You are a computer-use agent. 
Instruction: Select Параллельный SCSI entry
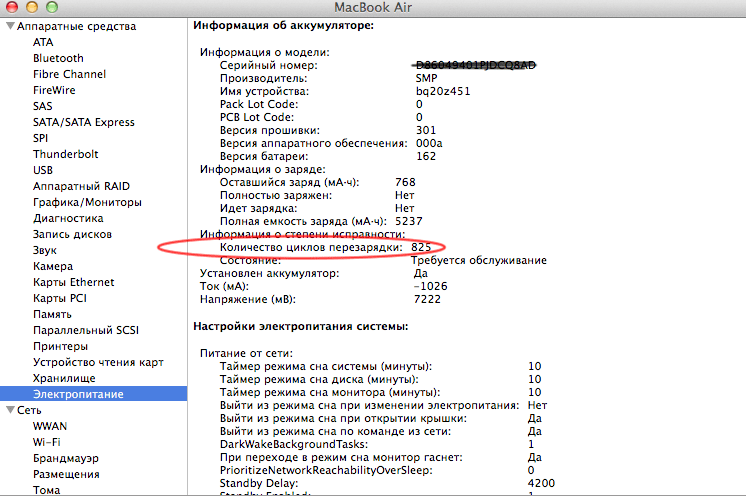click(x=86, y=330)
